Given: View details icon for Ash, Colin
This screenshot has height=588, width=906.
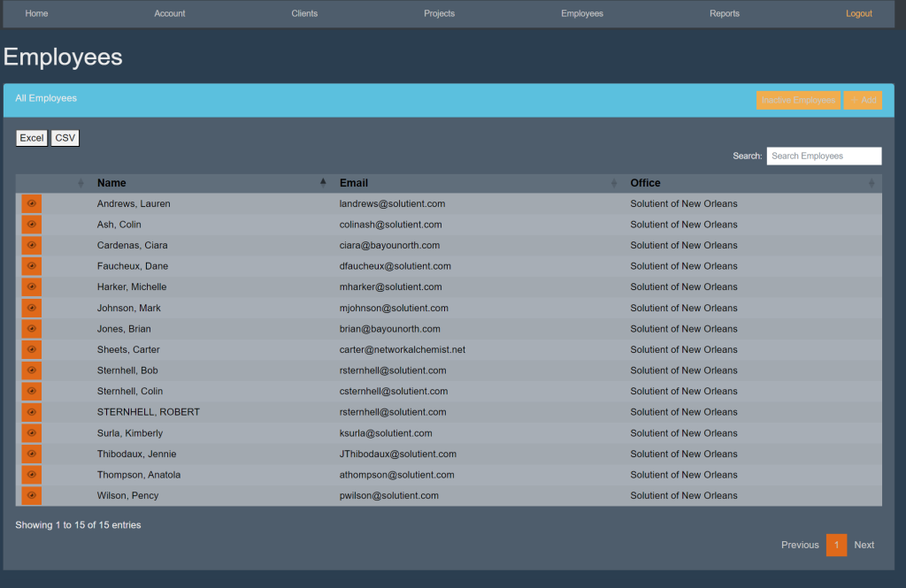Looking at the screenshot, I should point(31,225).
